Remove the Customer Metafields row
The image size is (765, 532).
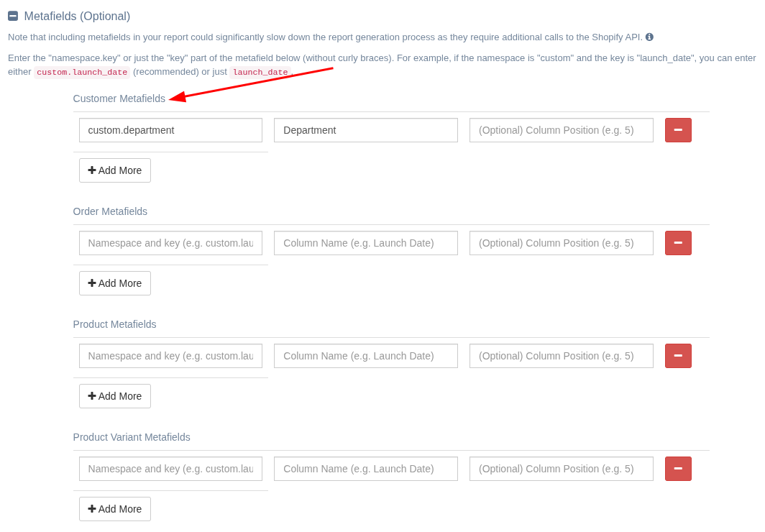[x=677, y=130]
